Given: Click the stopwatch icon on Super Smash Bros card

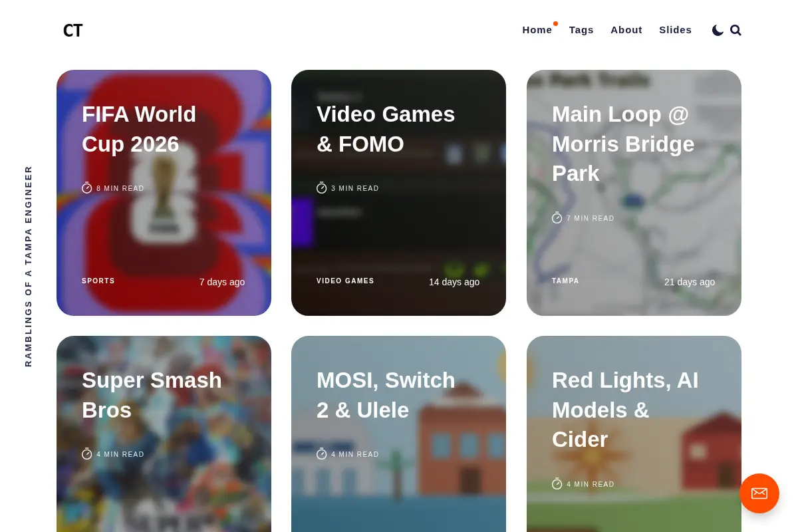Looking at the screenshot, I should point(87,454).
